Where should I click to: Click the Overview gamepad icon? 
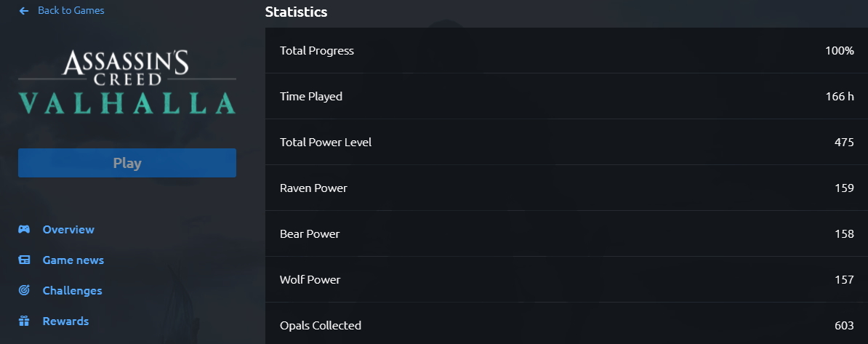(24, 229)
